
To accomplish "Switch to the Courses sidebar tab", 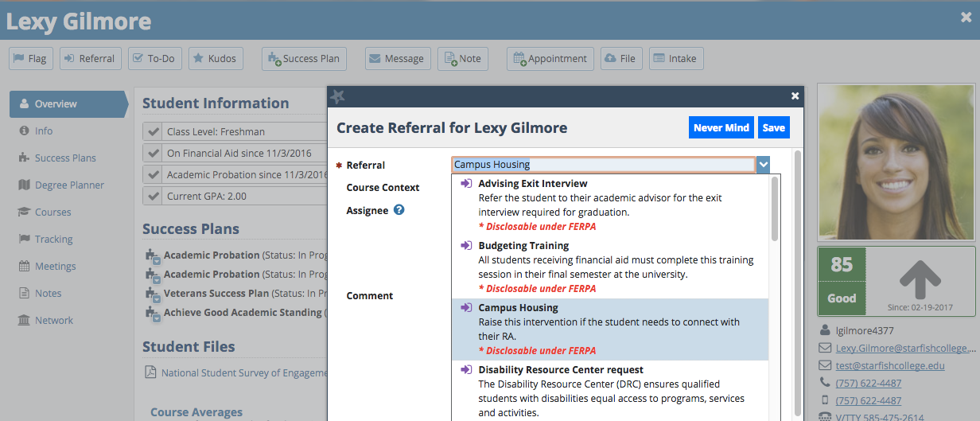I will (x=52, y=212).
